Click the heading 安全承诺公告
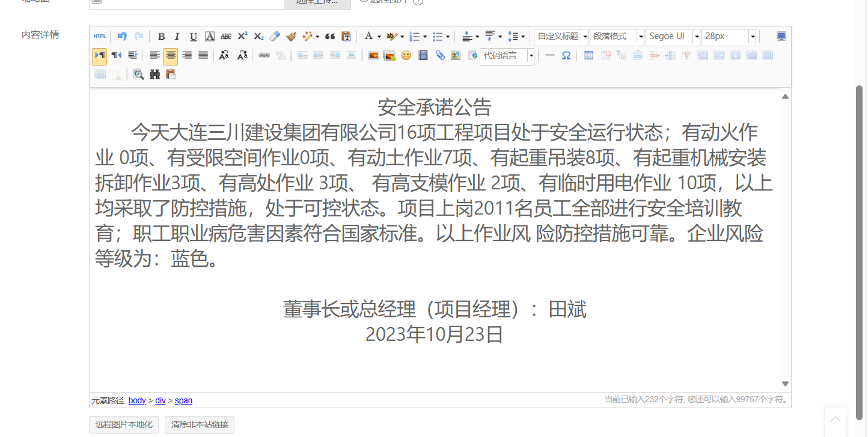The width and height of the screenshot is (868, 437). pos(435,108)
